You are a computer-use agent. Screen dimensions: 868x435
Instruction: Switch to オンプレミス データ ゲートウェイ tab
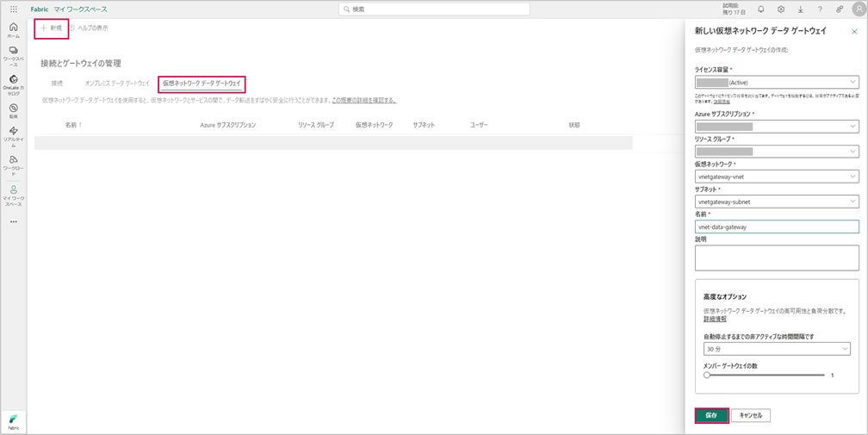click(117, 84)
